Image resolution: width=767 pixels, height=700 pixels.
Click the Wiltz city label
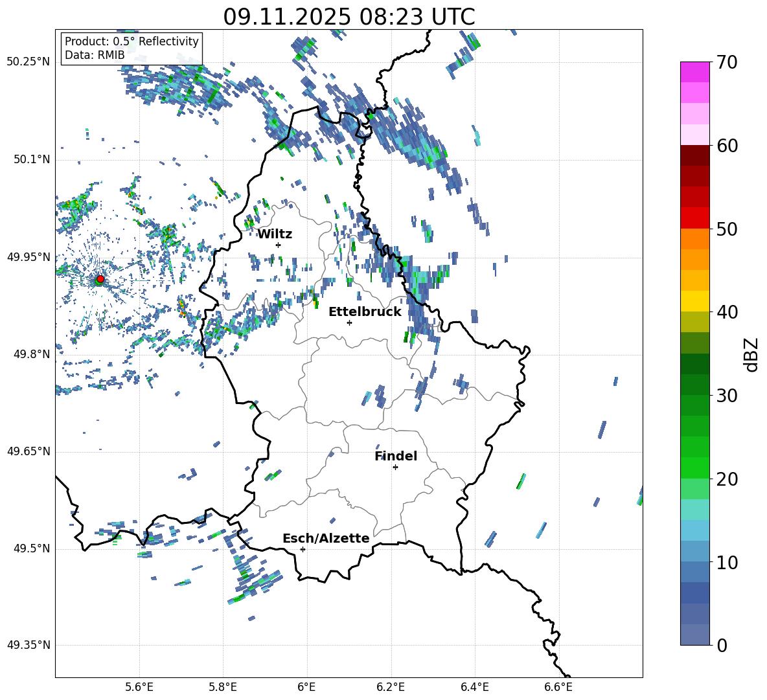pyautogui.click(x=275, y=234)
